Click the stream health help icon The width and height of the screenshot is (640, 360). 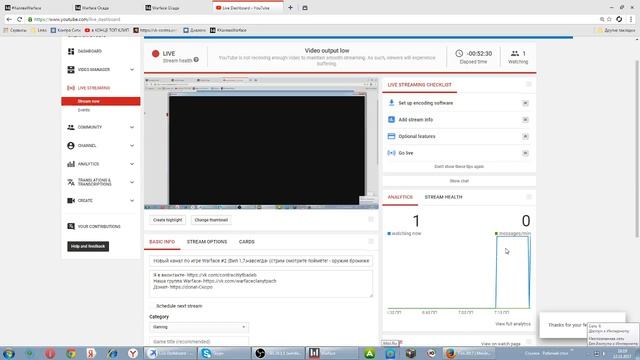pos(196,60)
